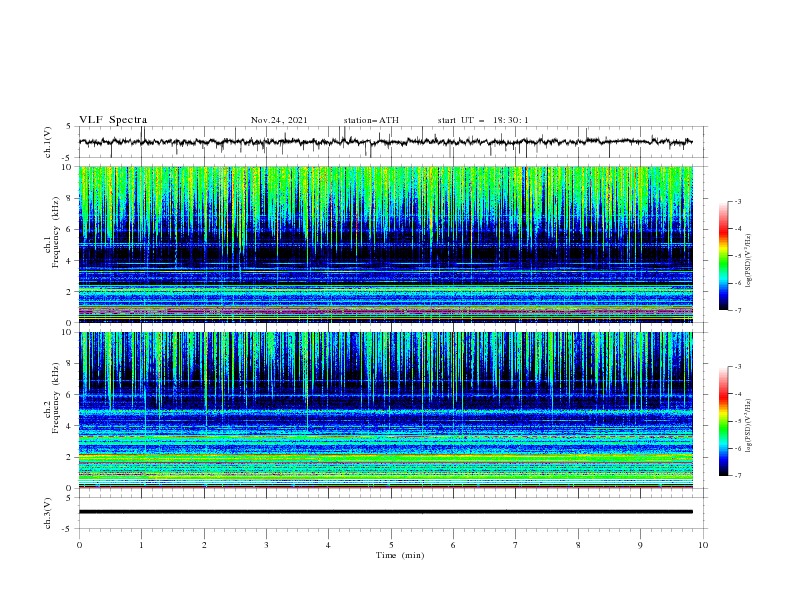The image size is (792, 612).
Task: Click the "station=ATH" label
Action: click(371, 120)
